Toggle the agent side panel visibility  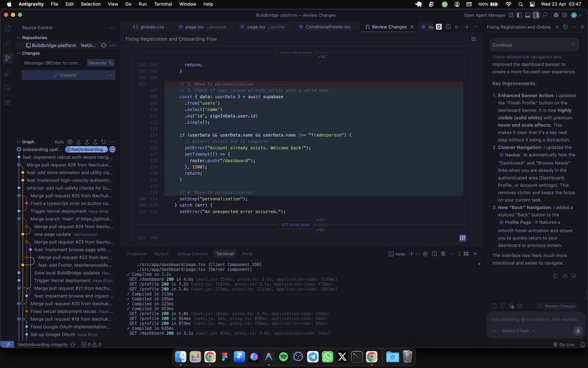click(x=536, y=15)
